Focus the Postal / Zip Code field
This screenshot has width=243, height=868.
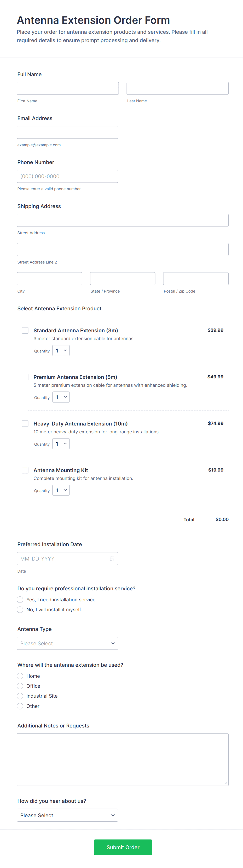[x=195, y=279]
